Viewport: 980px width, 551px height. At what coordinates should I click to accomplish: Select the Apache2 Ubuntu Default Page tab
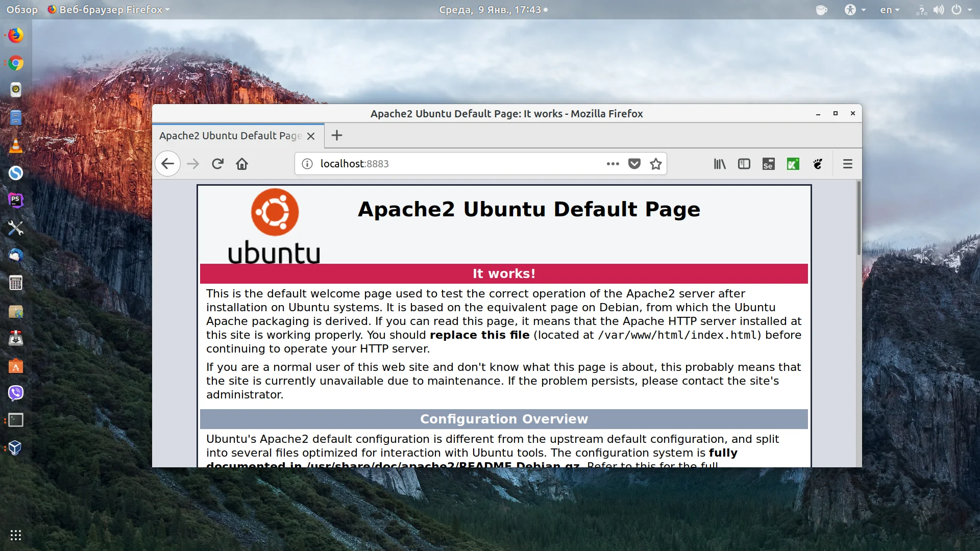point(230,136)
